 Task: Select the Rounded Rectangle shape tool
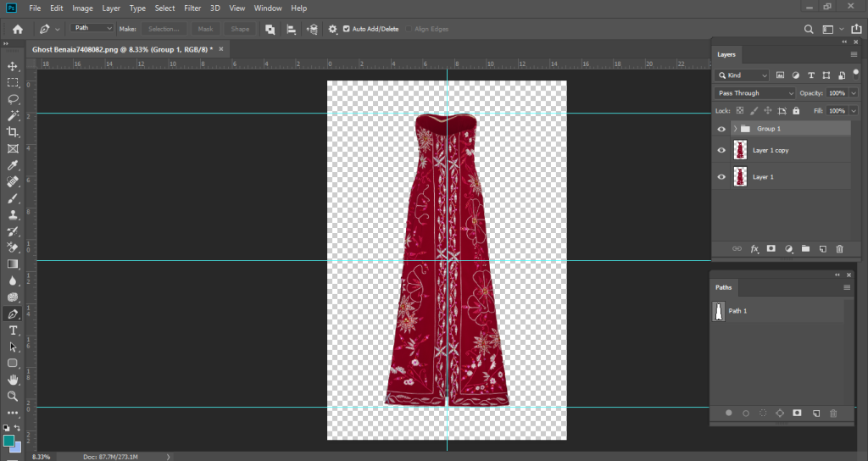click(12, 363)
